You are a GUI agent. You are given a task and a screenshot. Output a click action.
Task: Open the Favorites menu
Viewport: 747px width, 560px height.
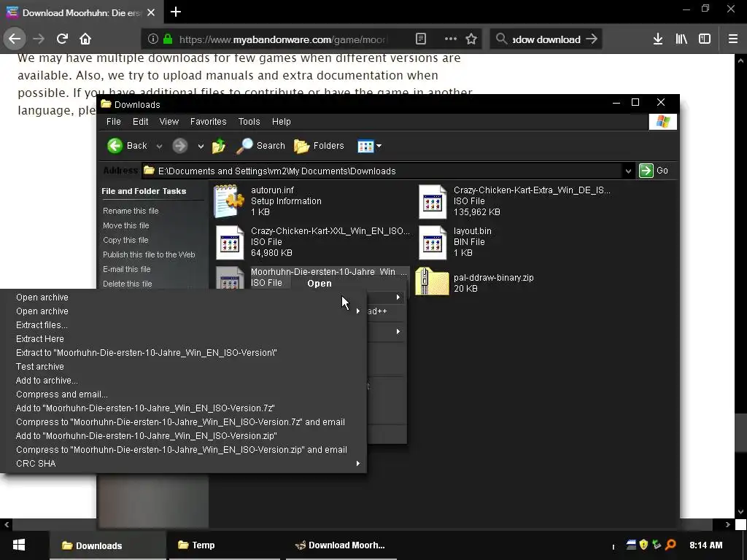point(208,122)
